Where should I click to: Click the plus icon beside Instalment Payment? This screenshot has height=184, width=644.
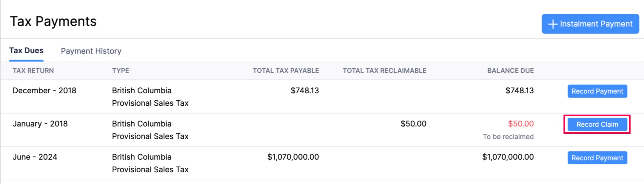(553, 24)
